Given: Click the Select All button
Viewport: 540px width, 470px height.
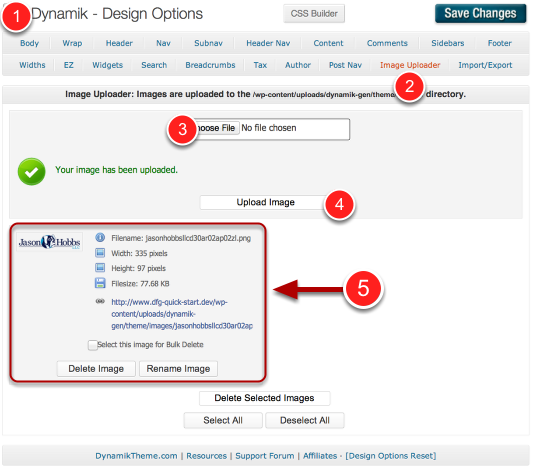Looking at the screenshot, I should pos(223,421).
